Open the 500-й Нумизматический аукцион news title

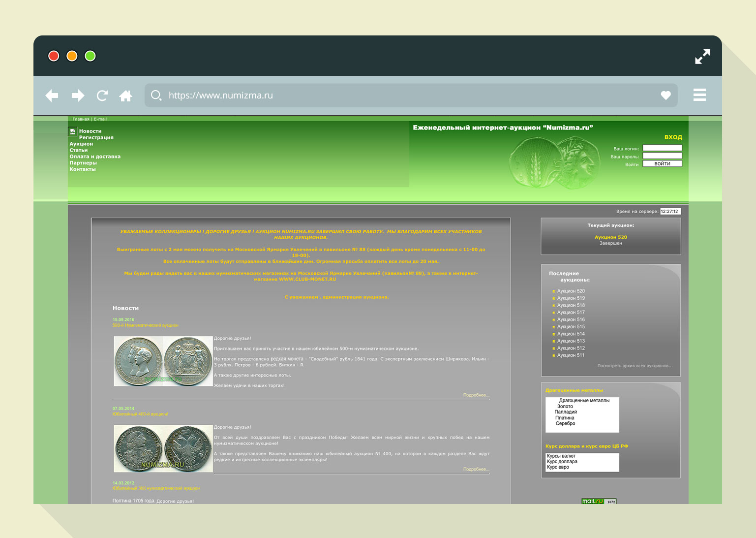146,325
